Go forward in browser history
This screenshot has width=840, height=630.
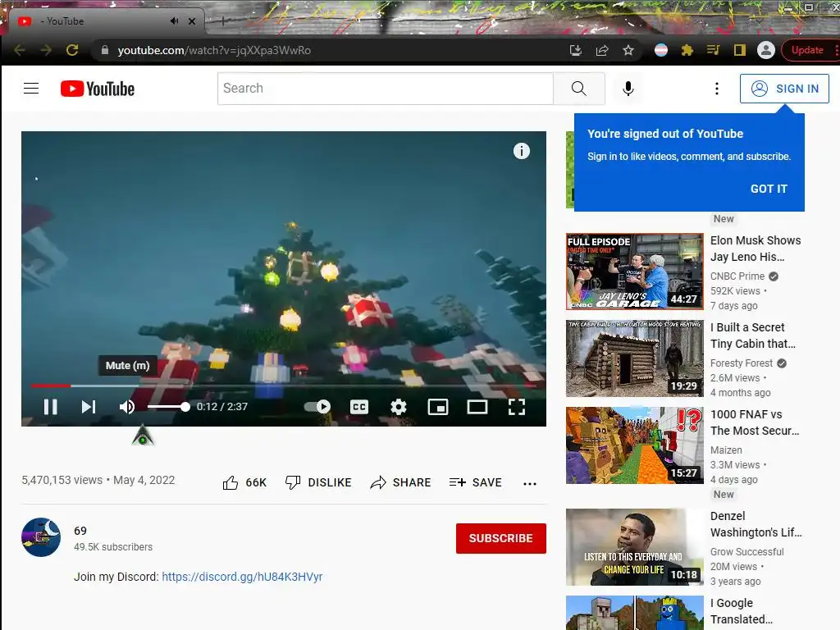pyautogui.click(x=46, y=50)
